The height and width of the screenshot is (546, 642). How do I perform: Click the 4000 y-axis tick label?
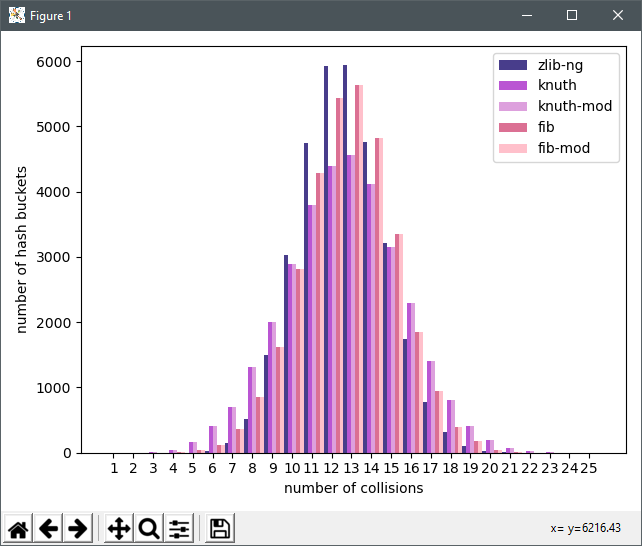point(54,192)
